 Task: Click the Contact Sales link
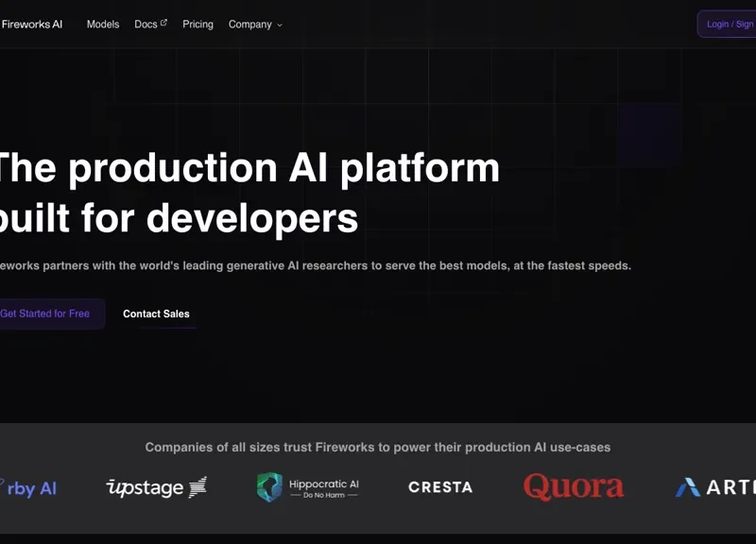pos(156,314)
